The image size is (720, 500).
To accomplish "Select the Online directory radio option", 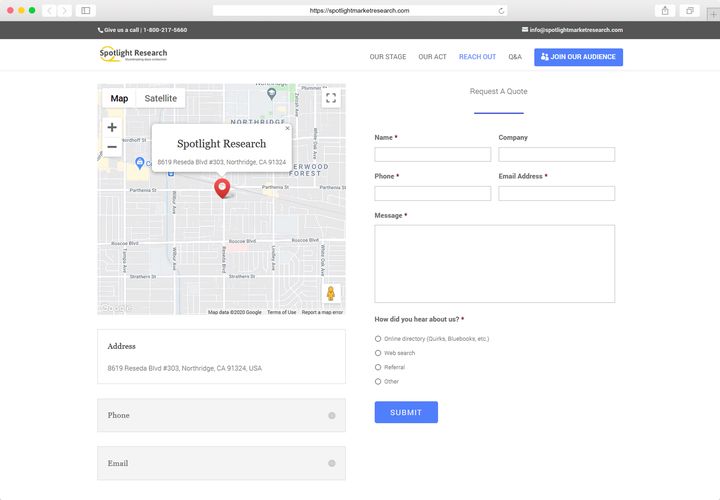I will tap(378, 339).
